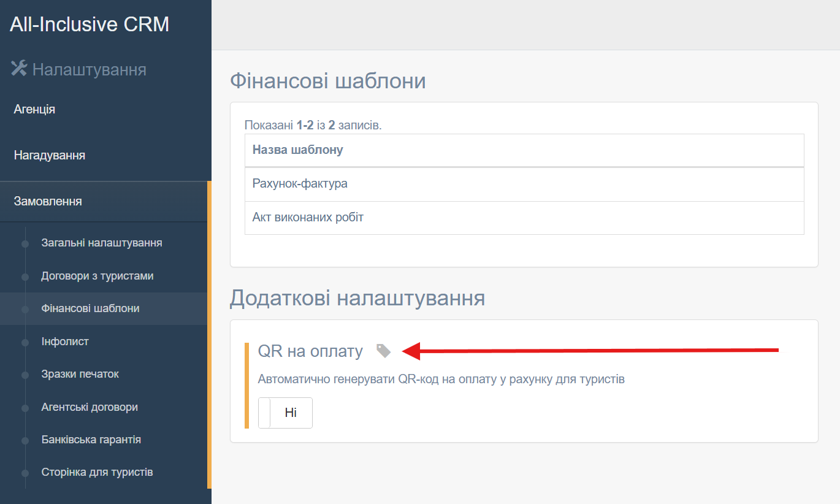Screen dimensions: 840x504
Task: Click the All-Inclusive CRM logo
Action: 90,25
